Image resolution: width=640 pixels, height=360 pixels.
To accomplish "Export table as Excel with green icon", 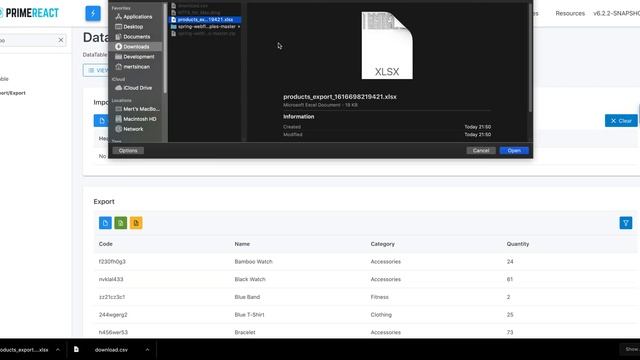I will pyautogui.click(x=120, y=223).
